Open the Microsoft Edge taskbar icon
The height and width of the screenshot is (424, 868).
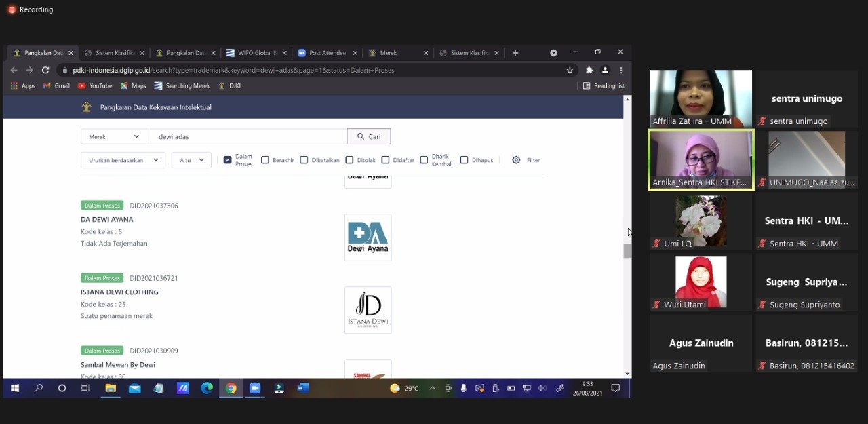[207, 388]
